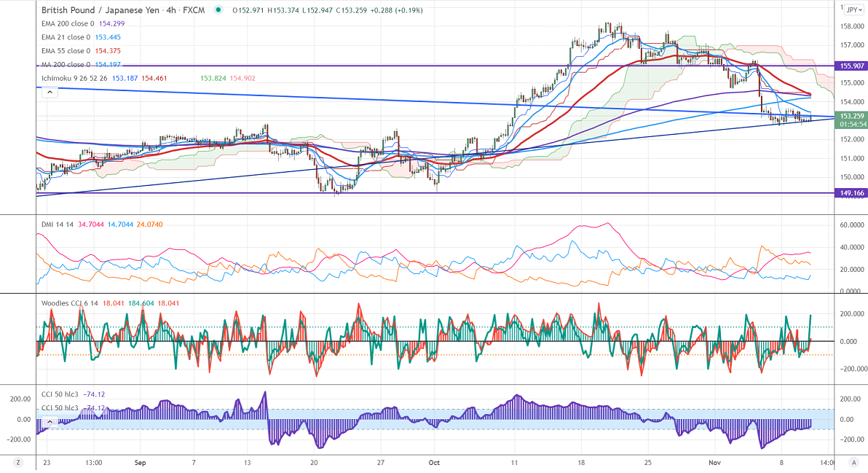Click the 155.907 horizontal line price label

click(x=851, y=66)
